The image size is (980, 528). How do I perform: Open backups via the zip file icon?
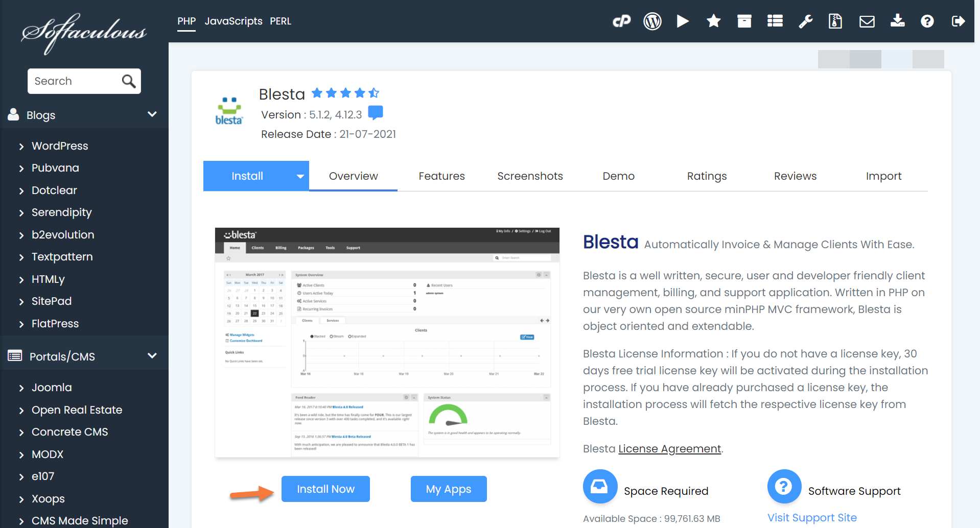(835, 21)
